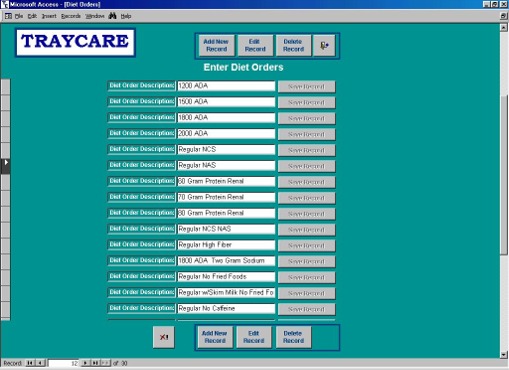509x370 pixels.
Task: Click the bottom Add New Record button
Action: coord(215,337)
